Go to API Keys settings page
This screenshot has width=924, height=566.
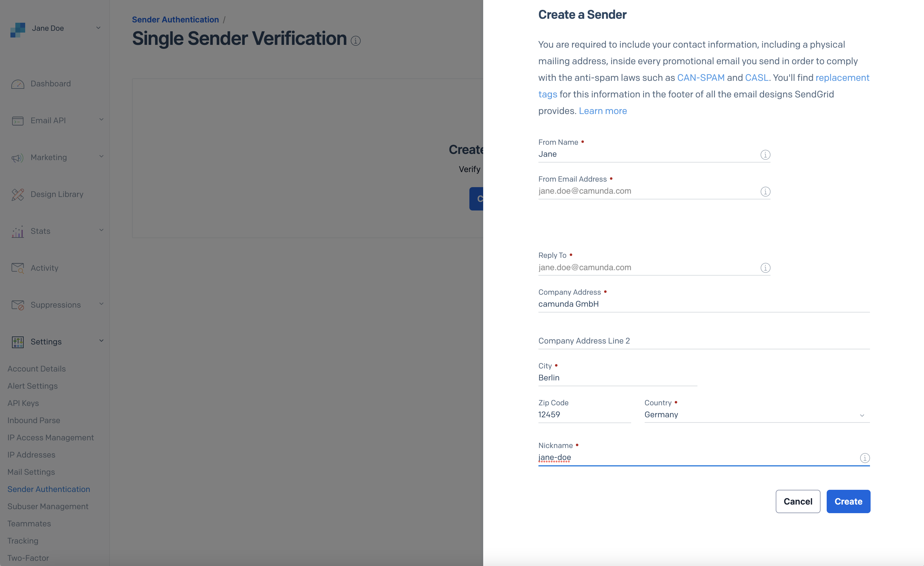(23, 403)
